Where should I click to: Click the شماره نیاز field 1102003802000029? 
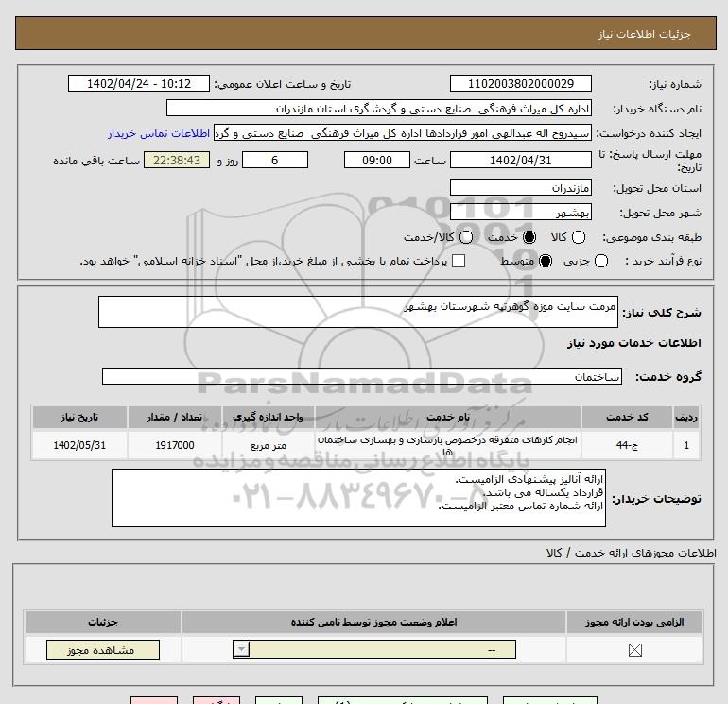(x=520, y=83)
